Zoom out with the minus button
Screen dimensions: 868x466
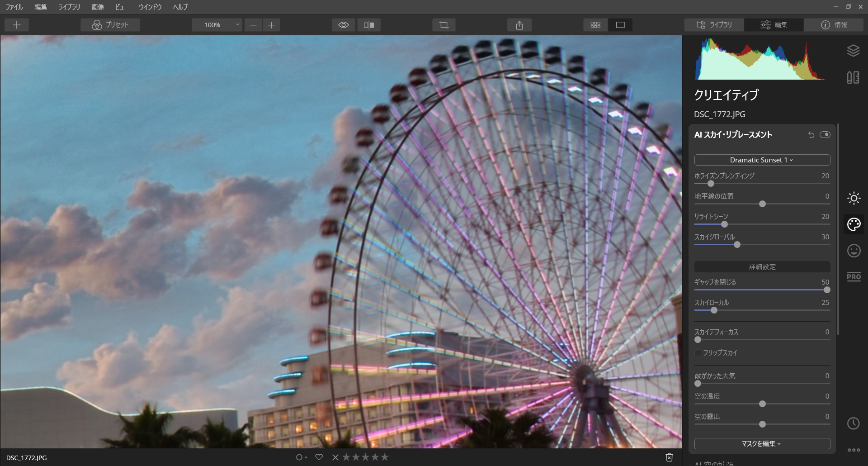(253, 25)
